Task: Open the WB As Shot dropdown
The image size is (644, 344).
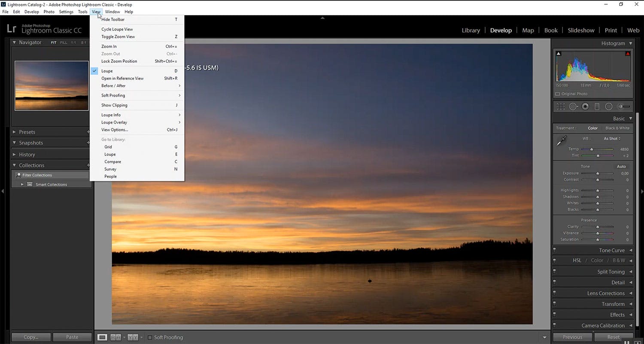Action: [x=612, y=139]
